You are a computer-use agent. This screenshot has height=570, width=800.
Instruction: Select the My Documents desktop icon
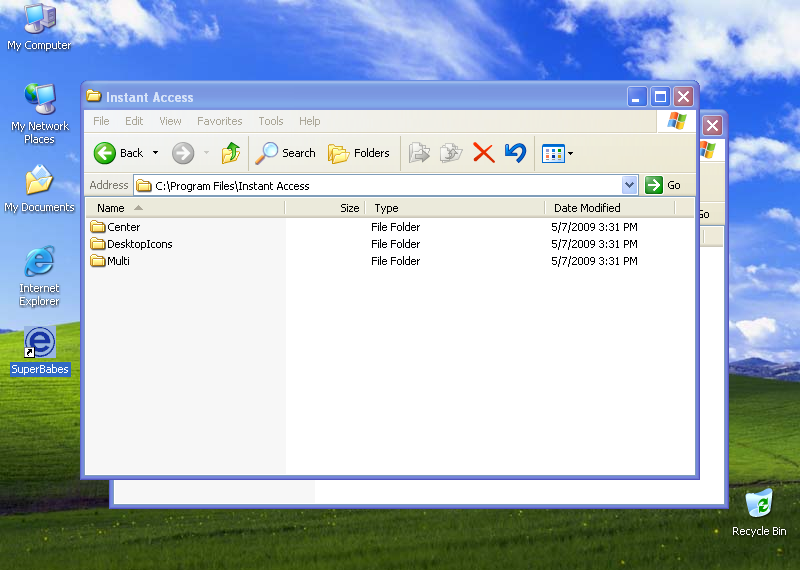coord(39,189)
